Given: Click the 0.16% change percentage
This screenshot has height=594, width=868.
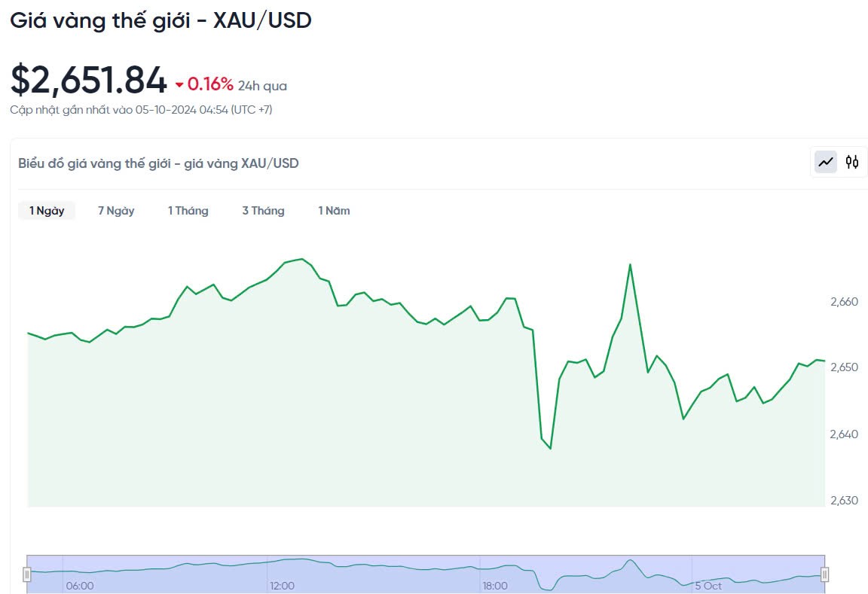Looking at the screenshot, I should point(210,84).
